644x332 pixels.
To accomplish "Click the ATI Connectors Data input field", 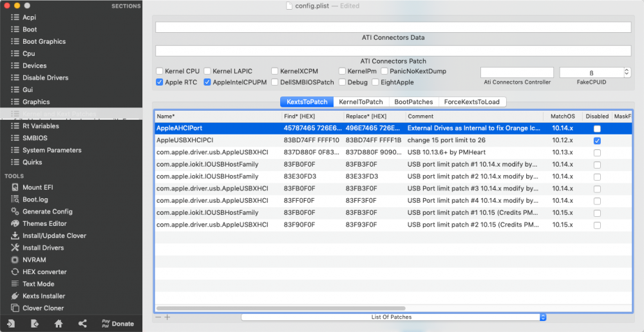I will [393, 27].
